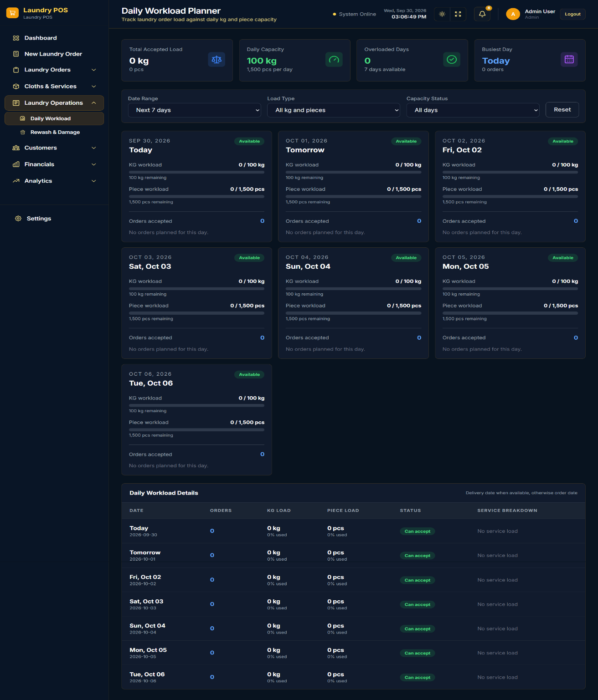This screenshot has height=700, width=598.
Task: Click '7 days available' text
Action: point(385,70)
